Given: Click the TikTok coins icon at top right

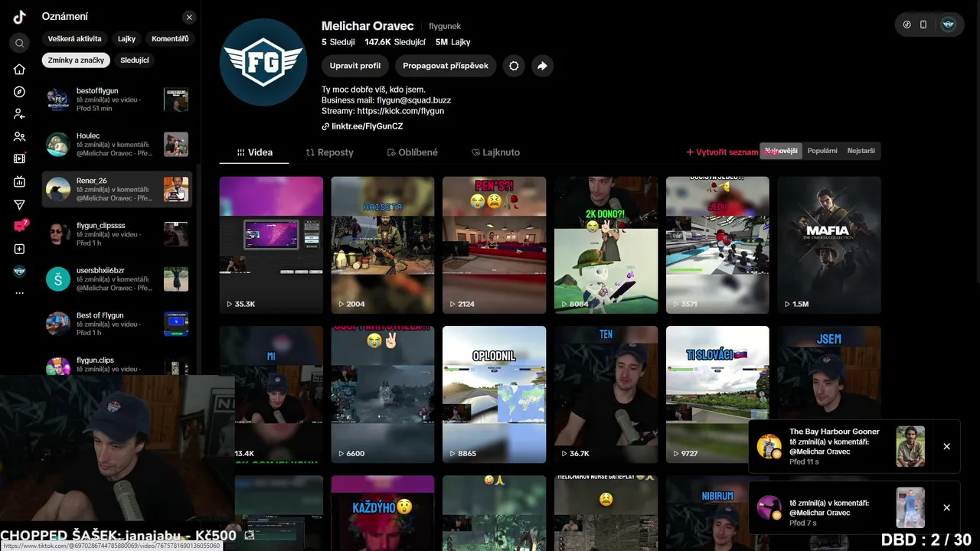Looking at the screenshot, I should [x=907, y=24].
